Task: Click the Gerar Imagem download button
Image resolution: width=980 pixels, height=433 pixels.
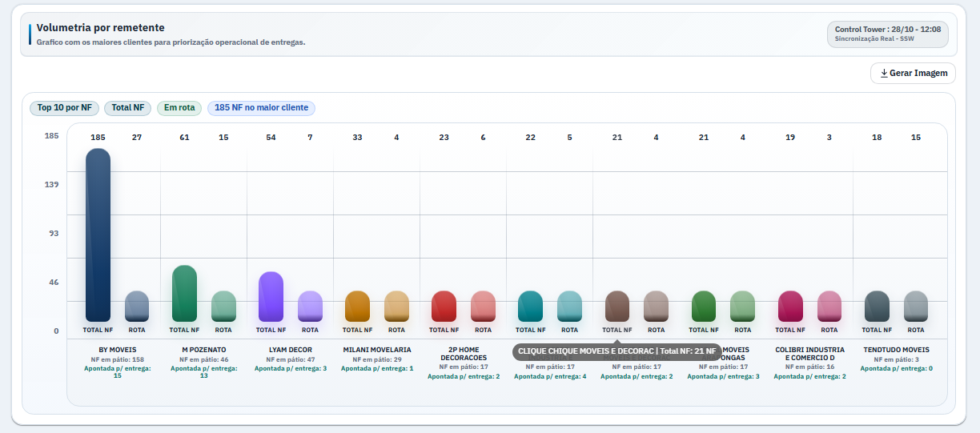Action: coord(913,73)
